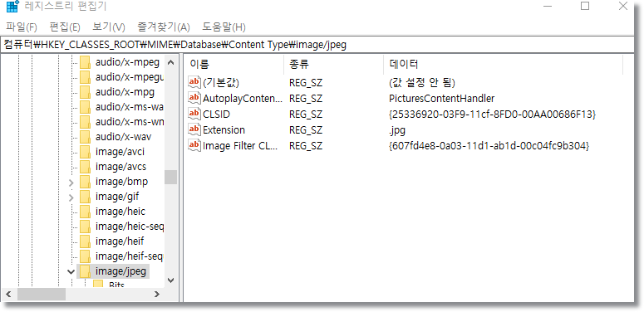Select the image/jpeg key label
644x312 pixels.
[x=120, y=271]
